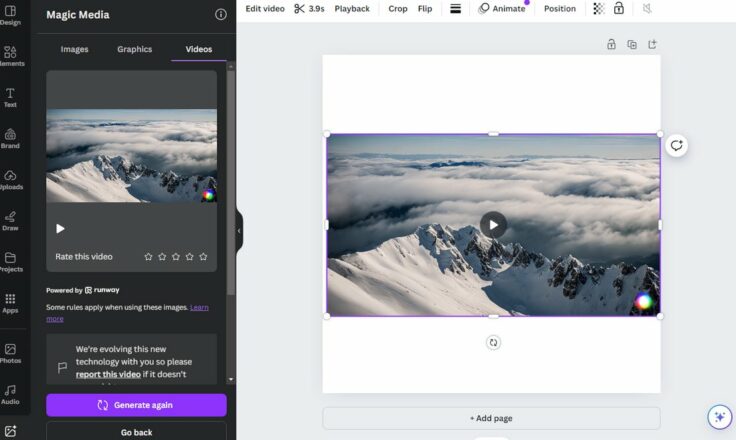Switch to the Images tab
The image size is (736, 440).
click(74, 49)
